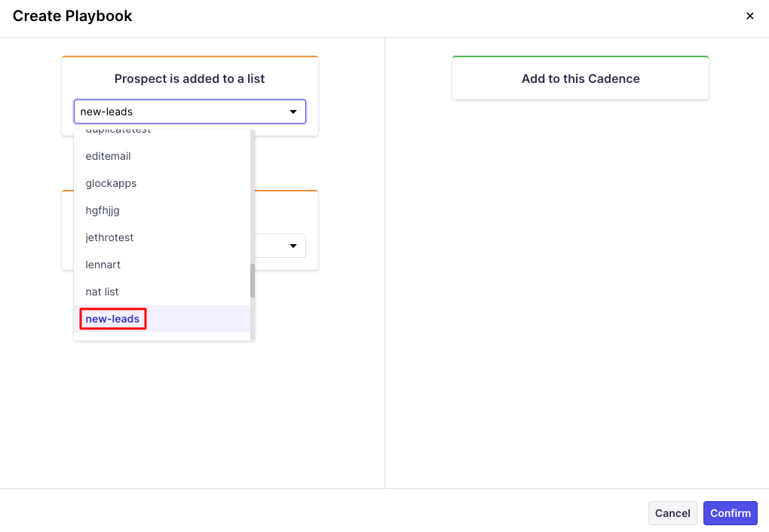Click the Add to this Cadence card
The image size is (769, 532).
point(581,78)
